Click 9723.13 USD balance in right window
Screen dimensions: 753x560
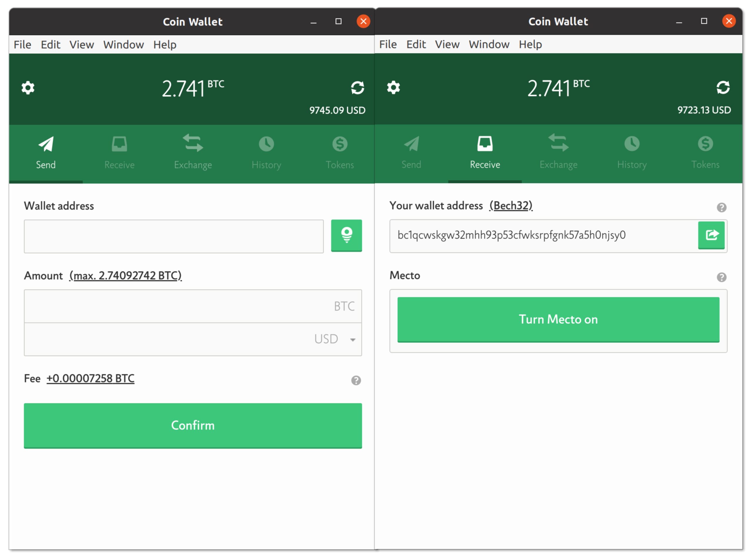click(704, 110)
